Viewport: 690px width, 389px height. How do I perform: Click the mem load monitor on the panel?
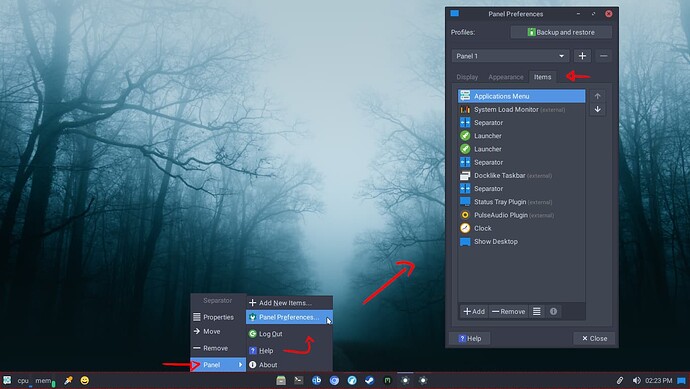[45, 381]
